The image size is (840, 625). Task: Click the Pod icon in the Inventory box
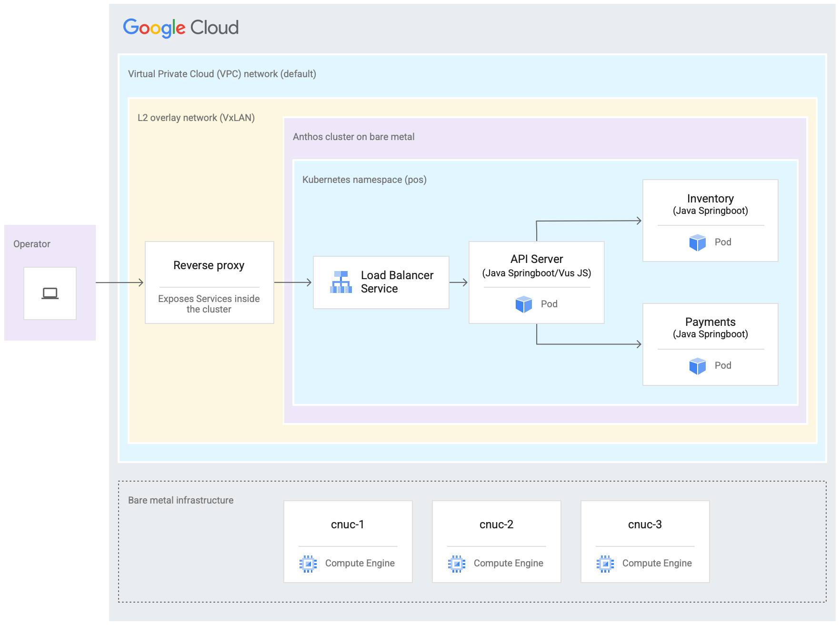pos(698,242)
